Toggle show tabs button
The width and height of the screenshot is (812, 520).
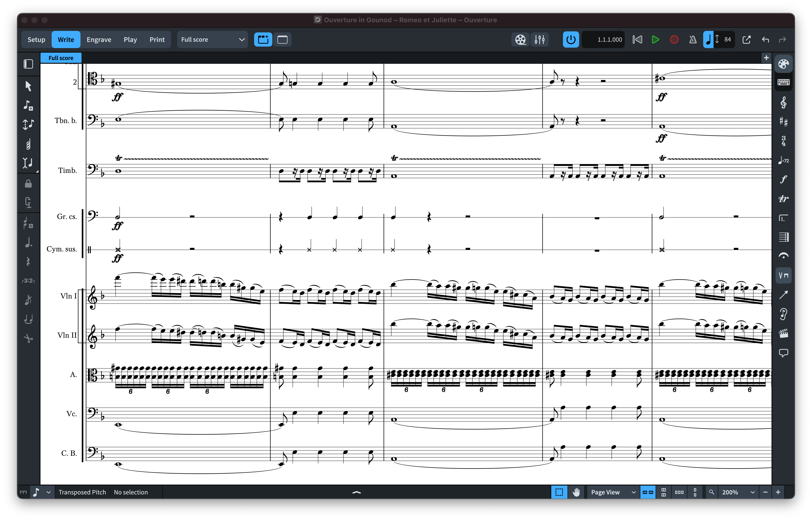263,39
